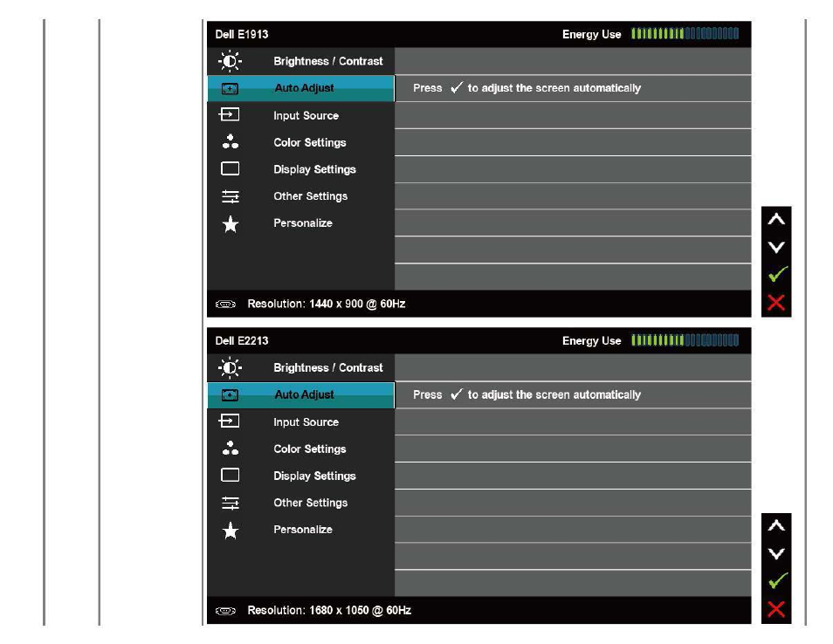The height and width of the screenshot is (644, 833).
Task: Choose Personalize label in Dell E2213 menu
Action: [x=303, y=530]
